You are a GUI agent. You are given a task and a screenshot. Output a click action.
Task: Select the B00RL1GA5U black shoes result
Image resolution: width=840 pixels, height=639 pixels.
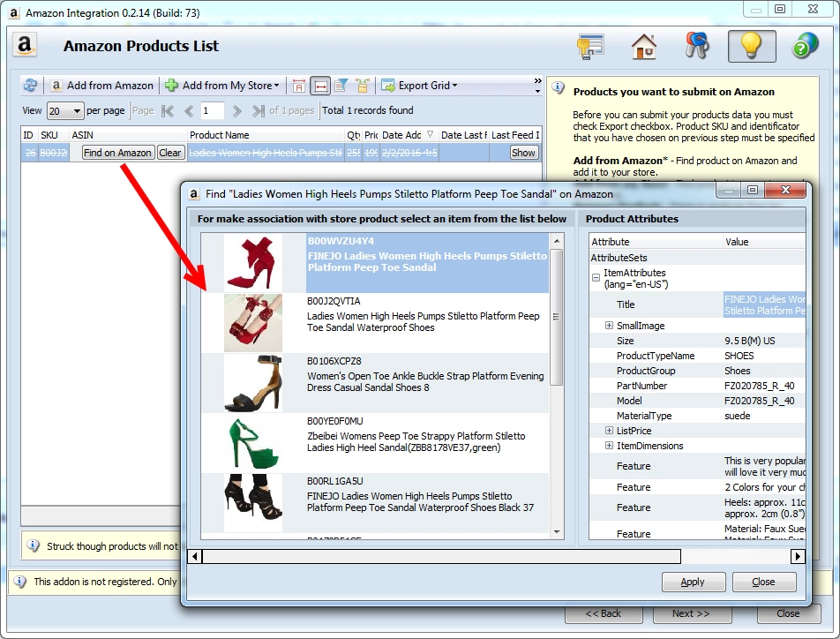click(x=375, y=503)
